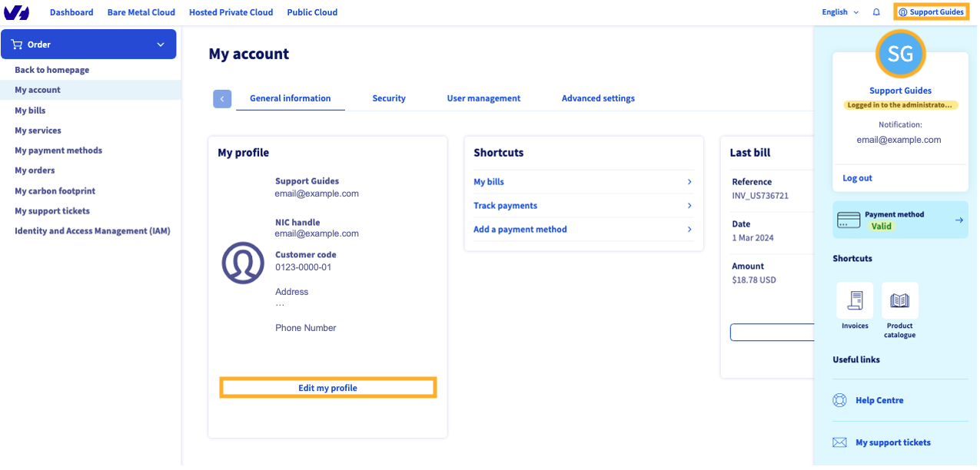Select the Bare Metal Cloud menu
The image size is (980, 470).
pos(141,12)
